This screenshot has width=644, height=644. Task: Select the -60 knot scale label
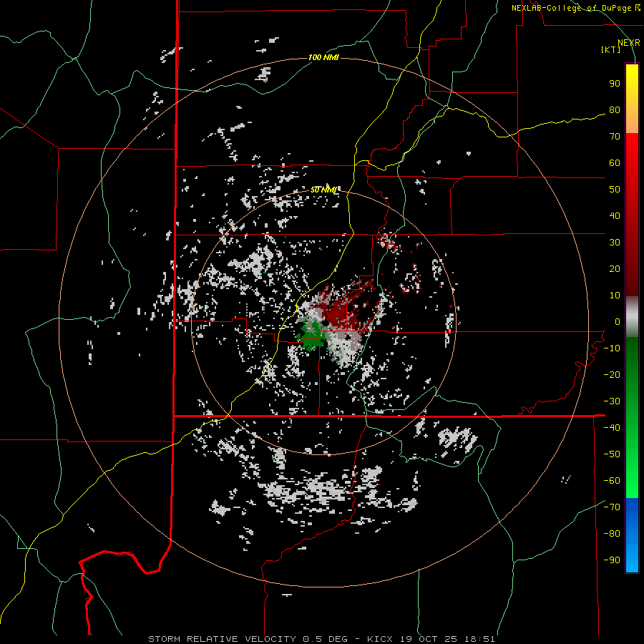tap(612, 481)
